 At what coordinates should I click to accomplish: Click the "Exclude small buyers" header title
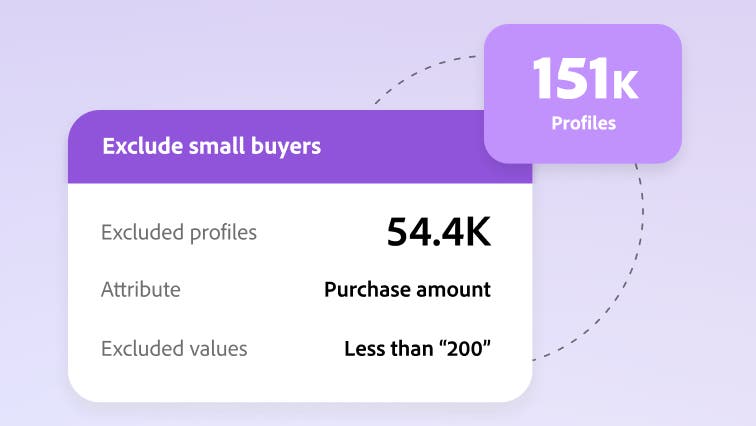click(x=211, y=146)
